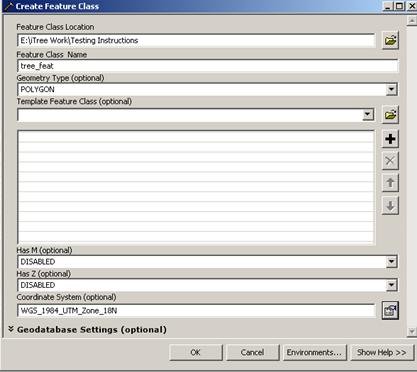417x372 pixels.
Task: Click the empty template feature class list
Action: [x=196, y=187]
